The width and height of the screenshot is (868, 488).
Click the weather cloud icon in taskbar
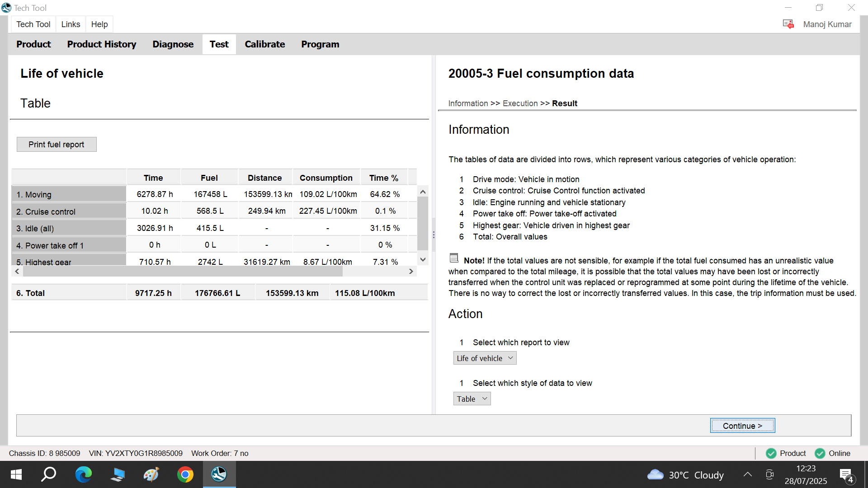pyautogui.click(x=655, y=475)
